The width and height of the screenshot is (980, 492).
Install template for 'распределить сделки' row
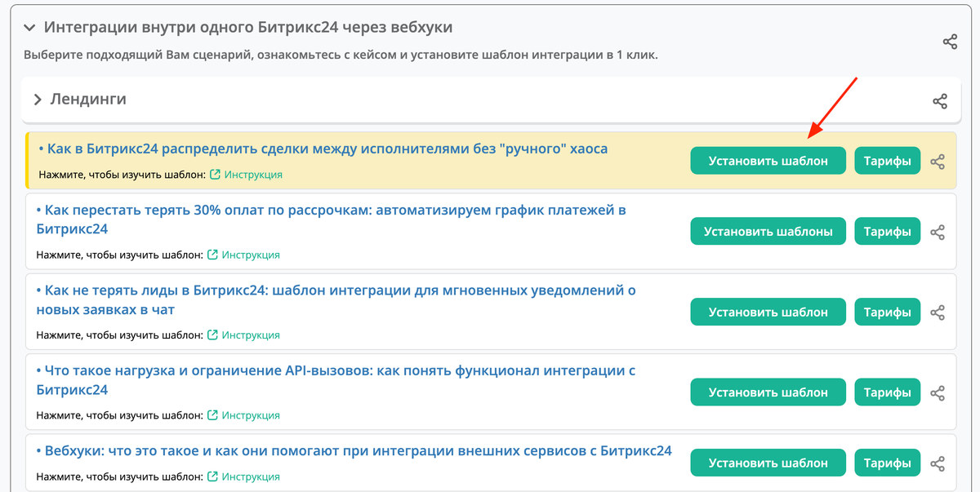[768, 161]
